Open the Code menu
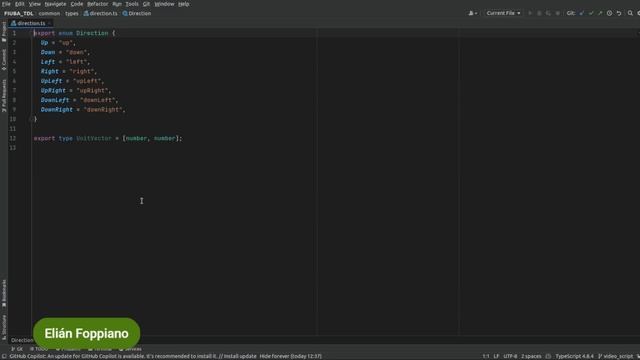640x360 pixels. coord(77,4)
